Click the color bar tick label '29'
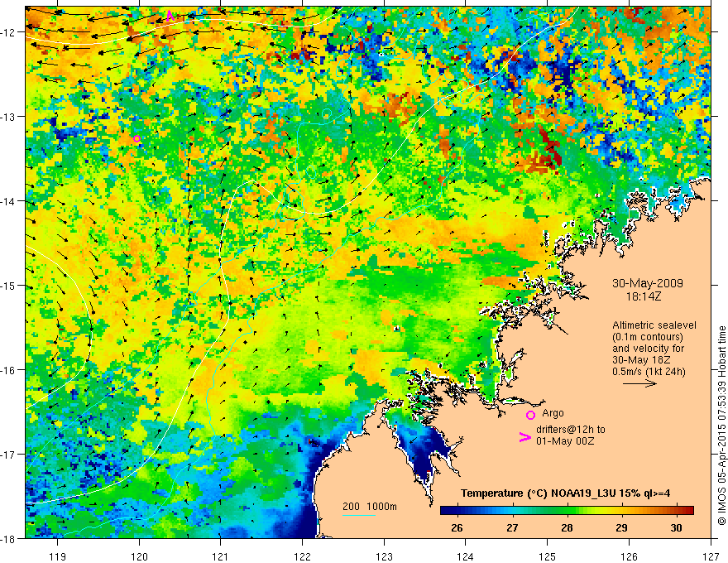The width and height of the screenshot is (728, 563). 621,527
